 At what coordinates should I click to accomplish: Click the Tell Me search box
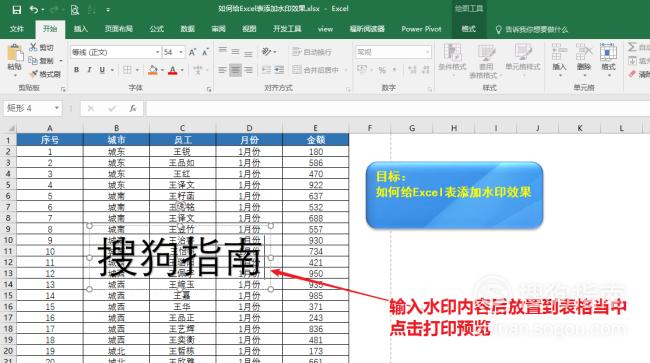coord(531,29)
